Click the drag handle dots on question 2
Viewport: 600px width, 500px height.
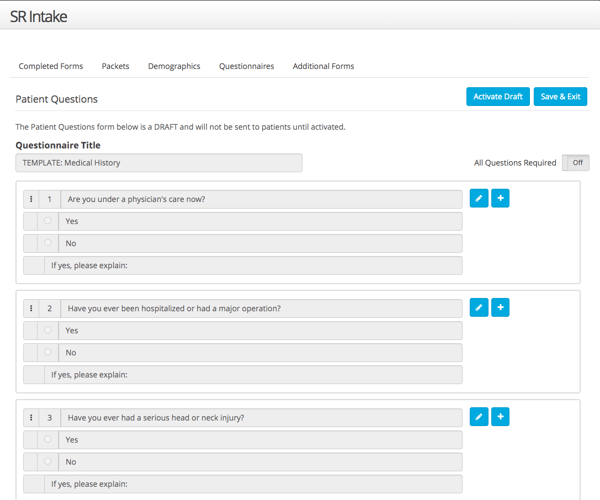[32, 308]
